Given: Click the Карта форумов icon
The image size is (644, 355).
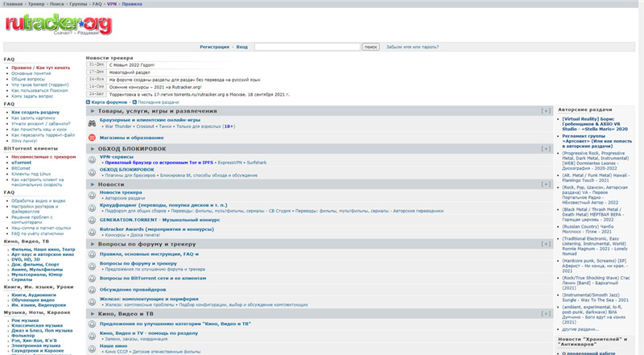Looking at the screenshot, I should coord(88,102).
